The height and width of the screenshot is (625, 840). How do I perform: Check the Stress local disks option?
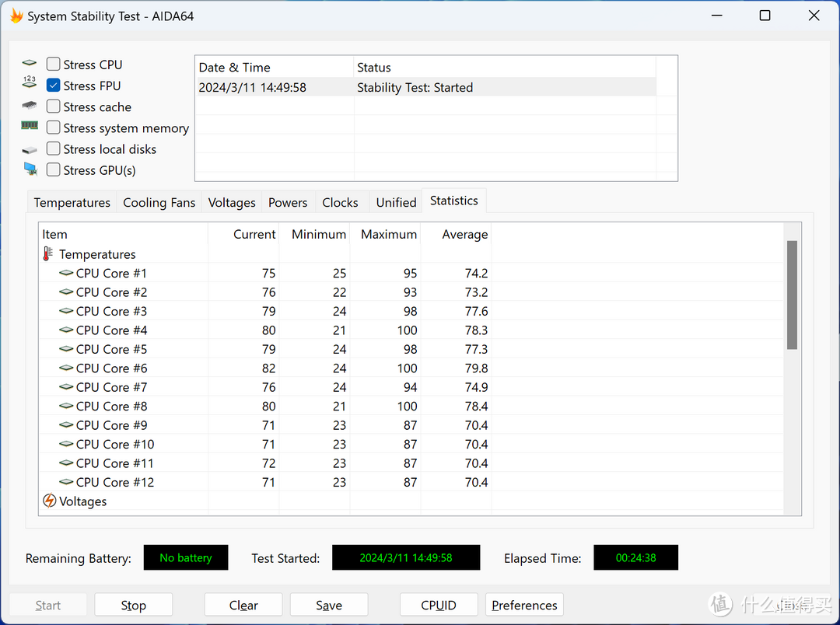(x=53, y=148)
